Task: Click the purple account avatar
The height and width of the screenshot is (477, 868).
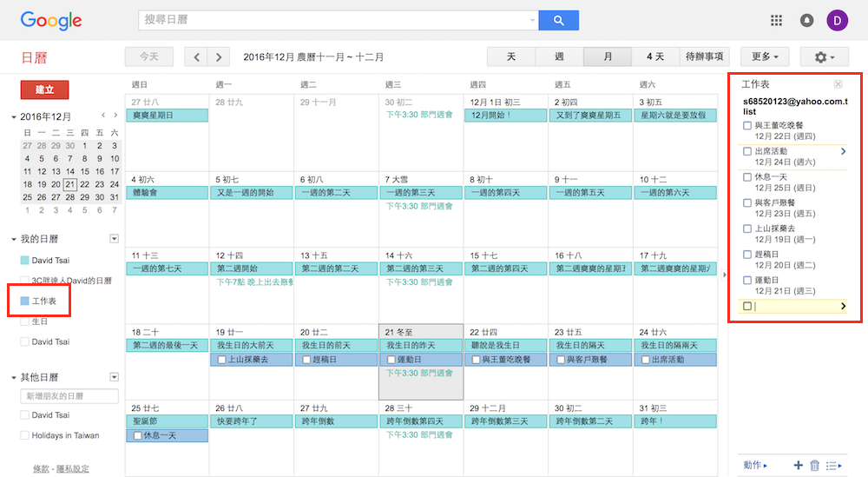Action: point(838,20)
